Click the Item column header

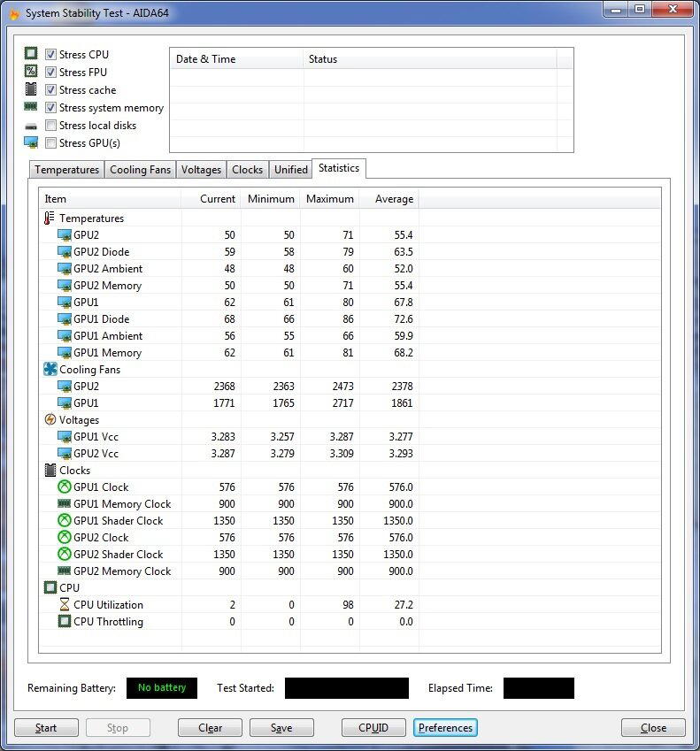point(110,199)
